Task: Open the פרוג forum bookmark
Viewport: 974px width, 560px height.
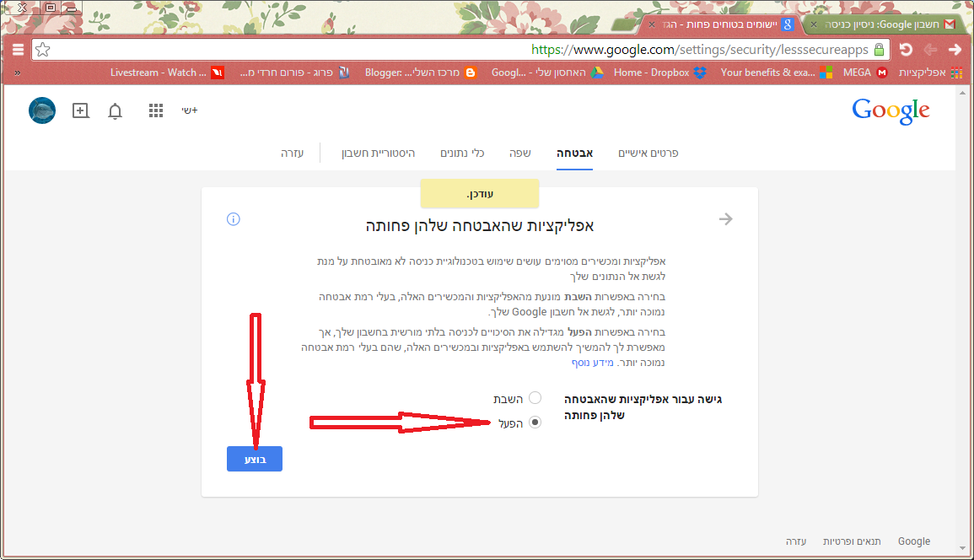Action: click(x=295, y=73)
